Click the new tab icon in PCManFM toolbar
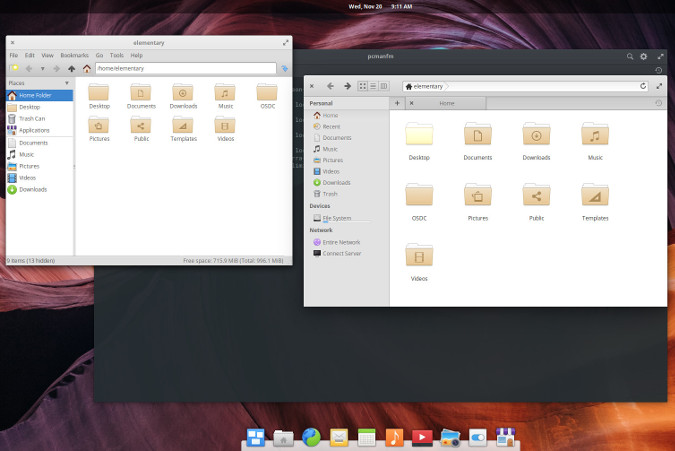 (x=14, y=69)
